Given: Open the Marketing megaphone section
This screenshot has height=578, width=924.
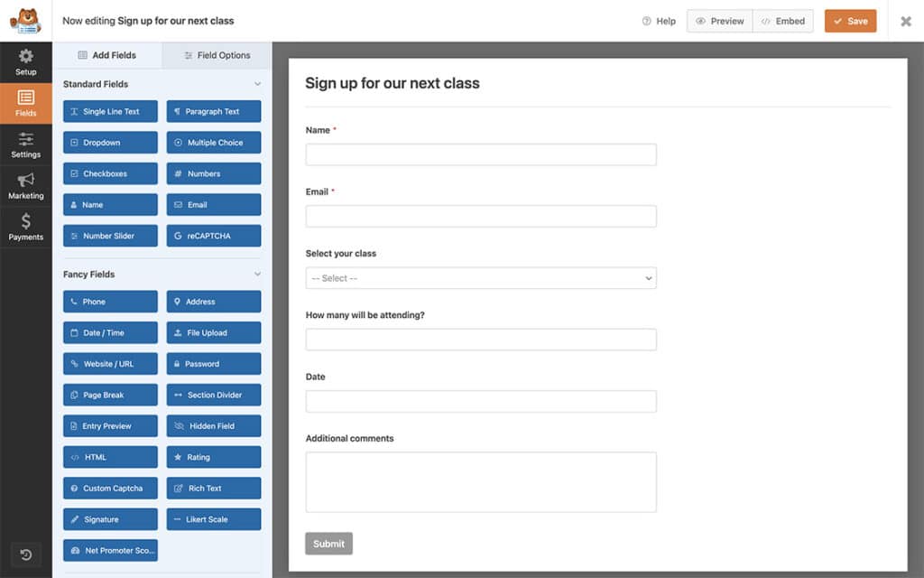Looking at the screenshot, I should [x=26, y=186].
